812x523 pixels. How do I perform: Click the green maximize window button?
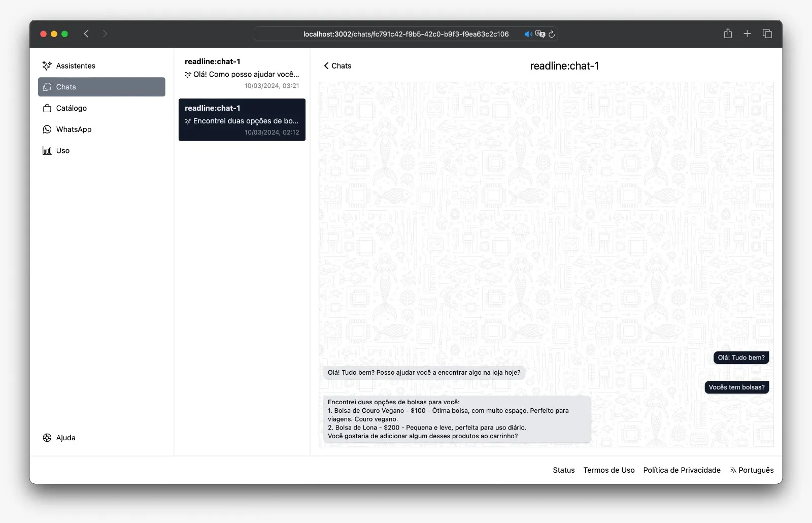[x=64, y=34]
